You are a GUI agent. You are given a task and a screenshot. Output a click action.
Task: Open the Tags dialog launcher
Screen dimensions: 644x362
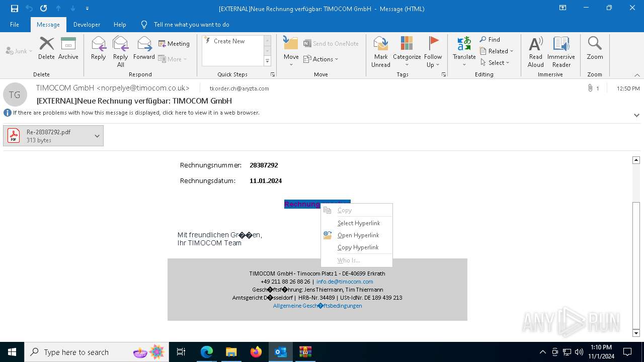[444, 74]
